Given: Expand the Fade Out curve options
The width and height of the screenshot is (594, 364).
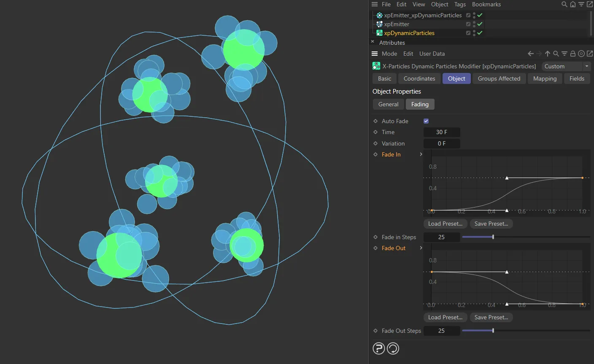Looking at the screenshot, I should click(421, 248).
